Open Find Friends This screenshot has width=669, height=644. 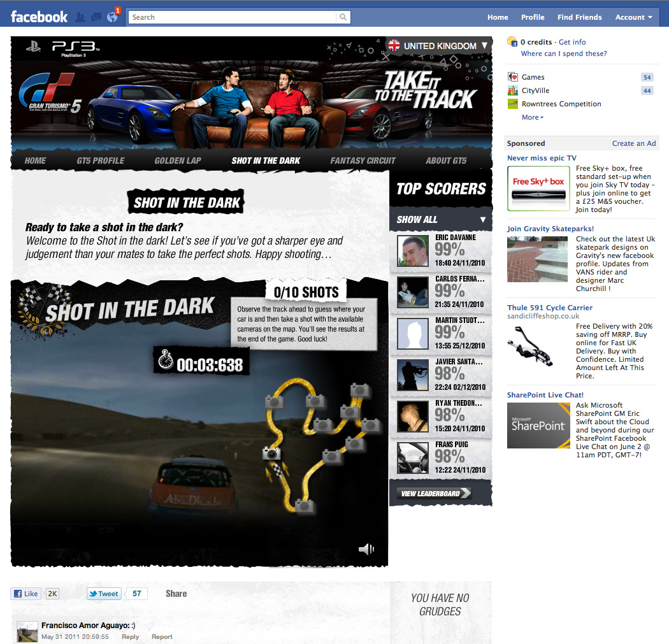point(579,17)
